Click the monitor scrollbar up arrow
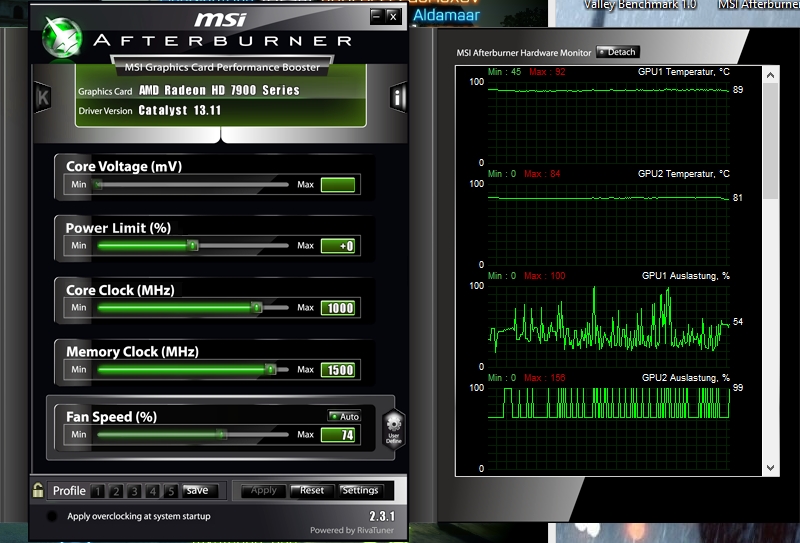 click(770, 75)
